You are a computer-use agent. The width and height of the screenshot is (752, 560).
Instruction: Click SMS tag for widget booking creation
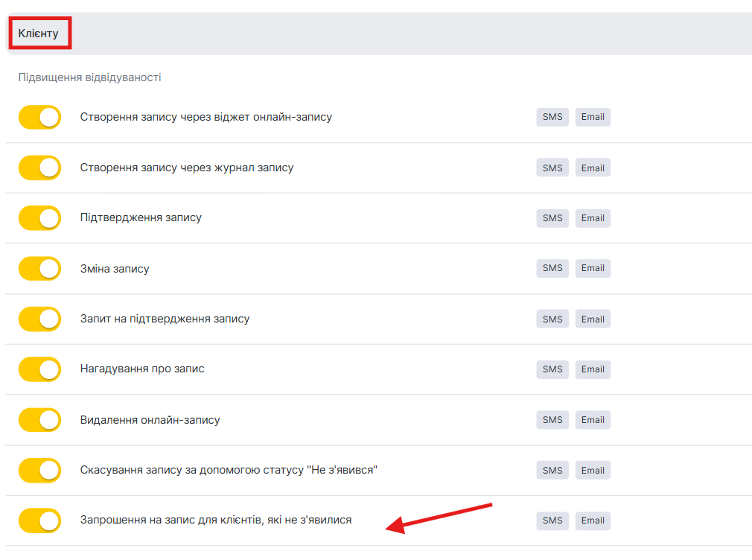(x=552, y=117)
